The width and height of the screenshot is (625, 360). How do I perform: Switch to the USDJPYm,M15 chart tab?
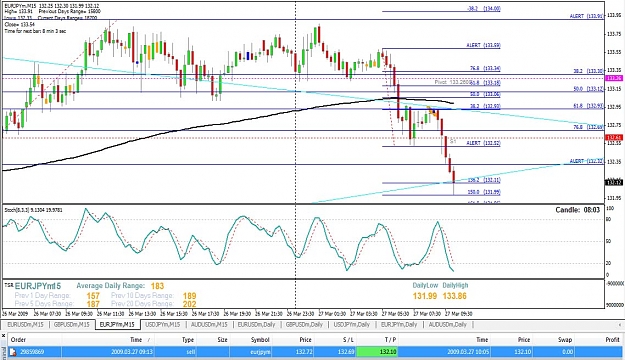click(x=163, y=325)
